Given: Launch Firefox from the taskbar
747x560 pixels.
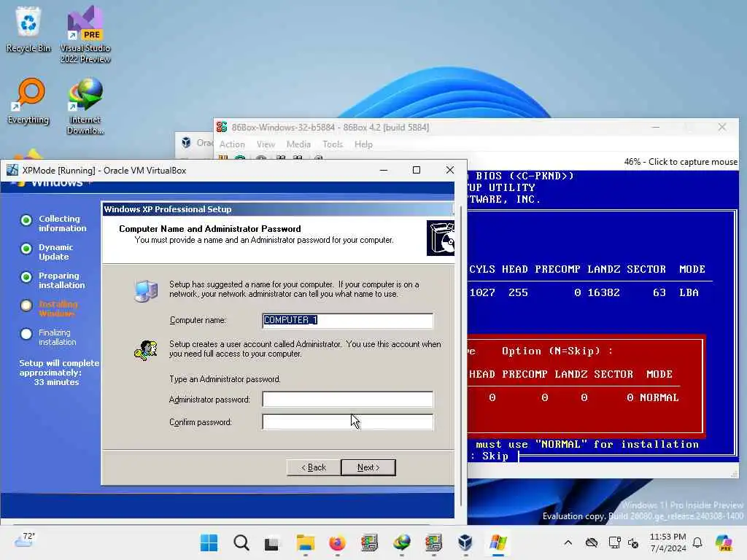Looking at the screenshot, I should [337, 542].
